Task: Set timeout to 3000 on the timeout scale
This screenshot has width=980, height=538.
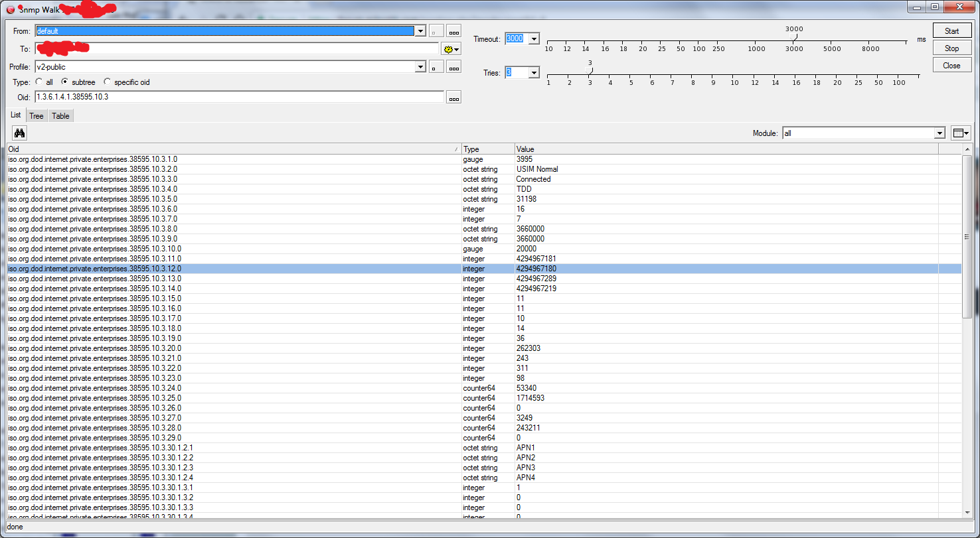Action: [794, 38]
